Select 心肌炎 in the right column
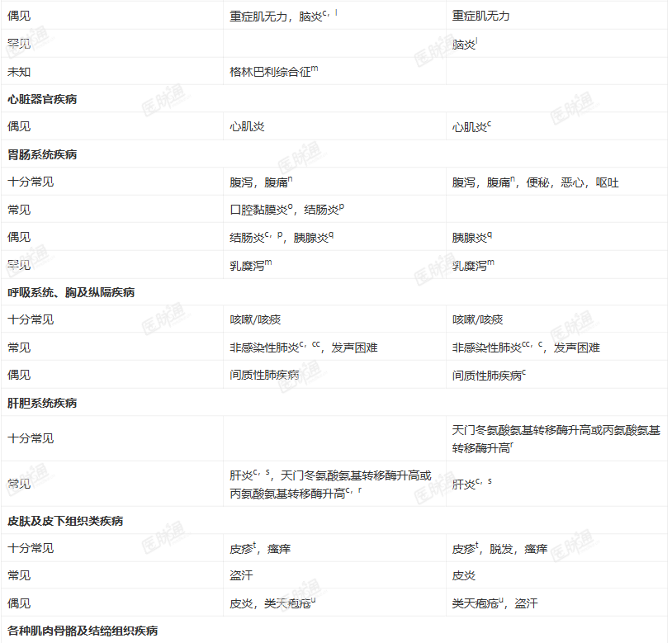672x643 pixels. point(471,127)
